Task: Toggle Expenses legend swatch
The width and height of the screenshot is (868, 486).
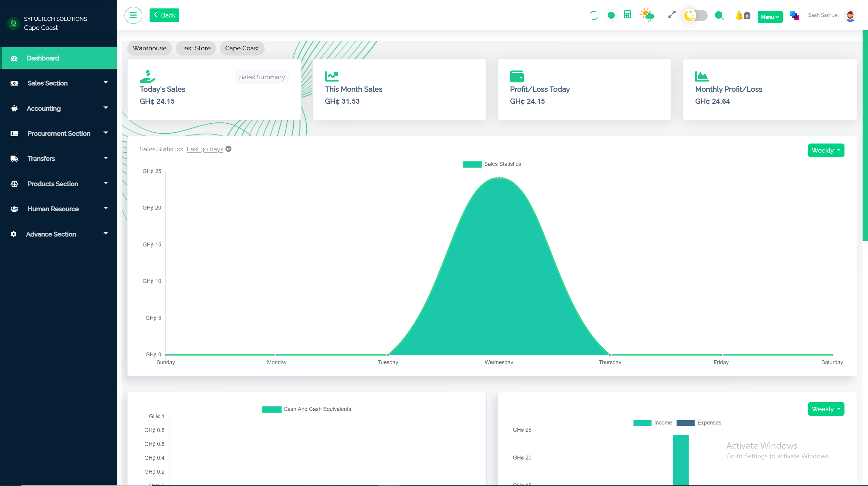Action: [685, 423]
